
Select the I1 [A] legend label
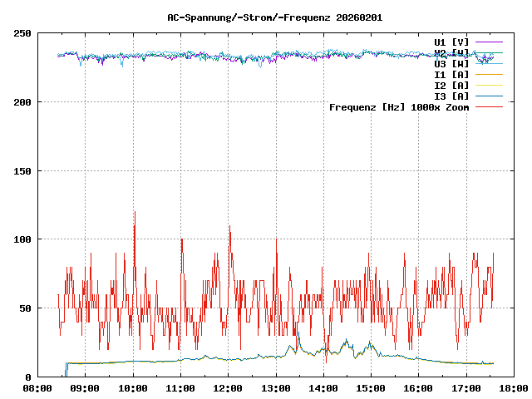pyautogui.click(x=451, y=74)
